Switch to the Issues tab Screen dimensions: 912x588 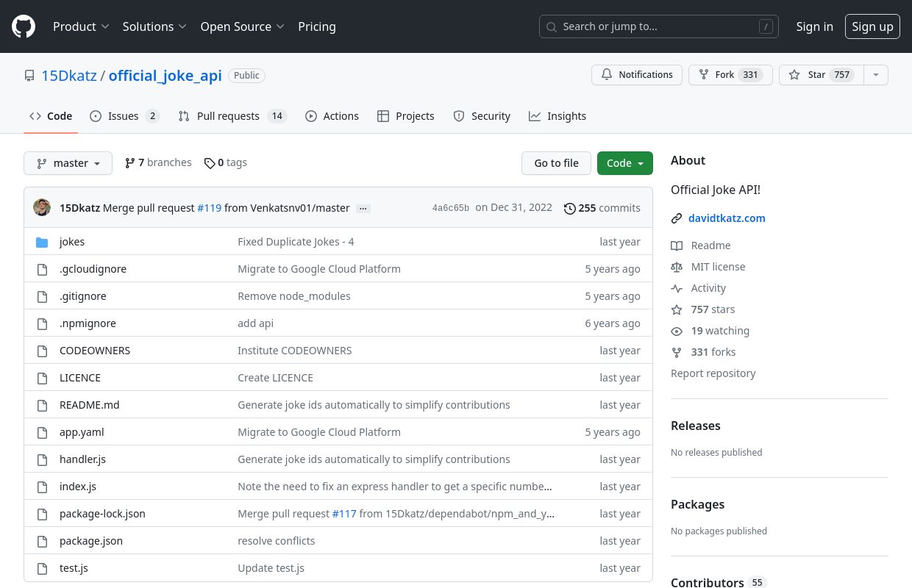[x=124, y=116]
